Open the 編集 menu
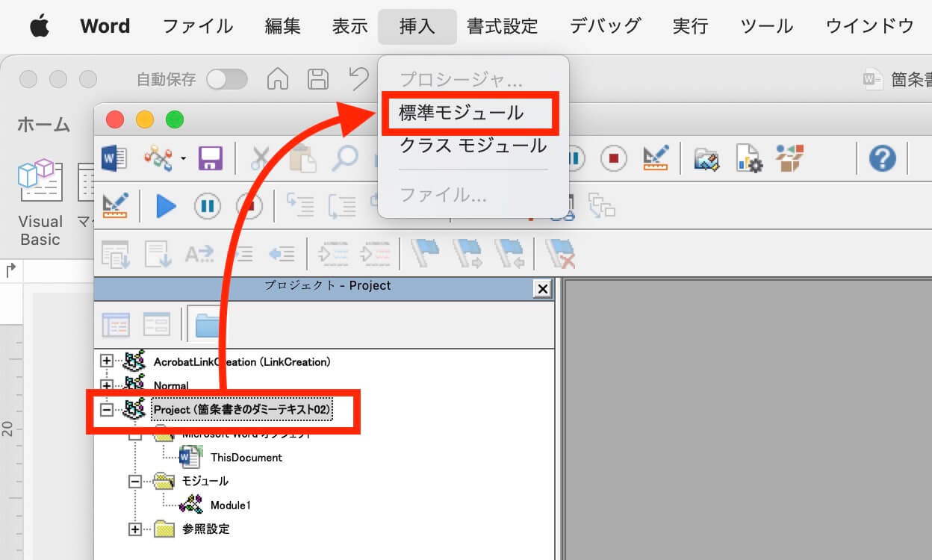This screenshot has width=932, height=560. (283, 27)
